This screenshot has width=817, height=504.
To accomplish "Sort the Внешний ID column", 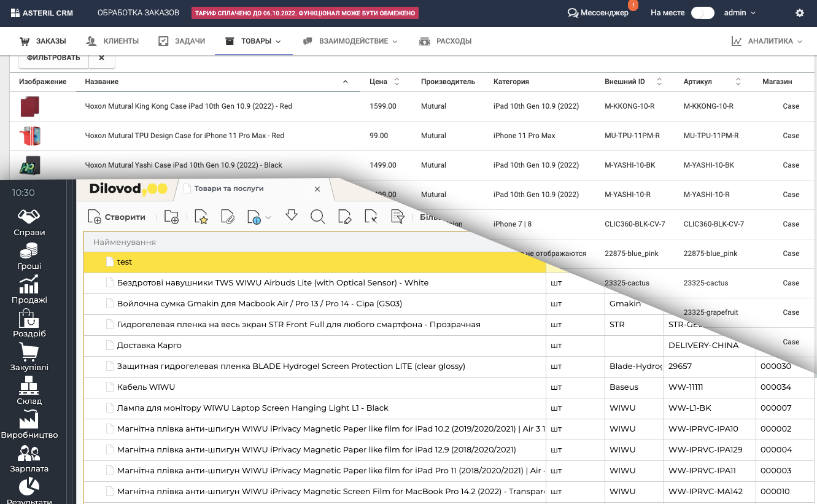I will point(659,82).
